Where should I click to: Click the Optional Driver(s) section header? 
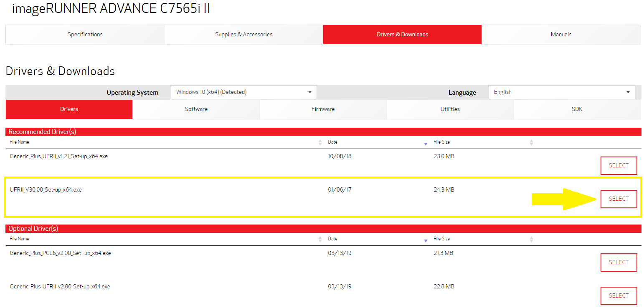(323, 229)
